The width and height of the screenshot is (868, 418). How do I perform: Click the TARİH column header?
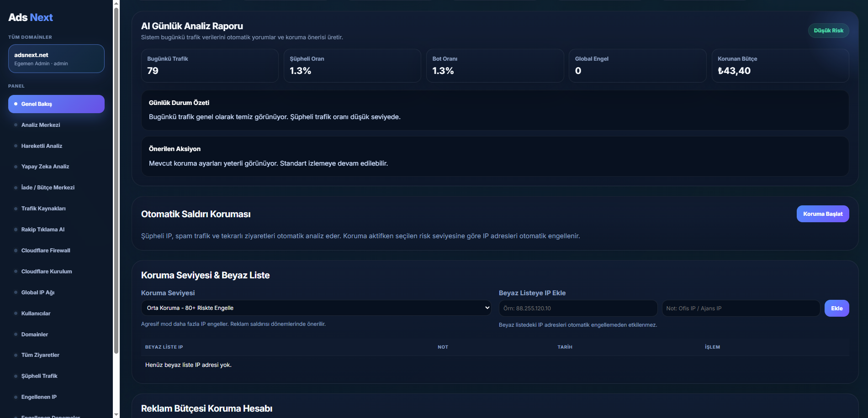pos(565,347)
